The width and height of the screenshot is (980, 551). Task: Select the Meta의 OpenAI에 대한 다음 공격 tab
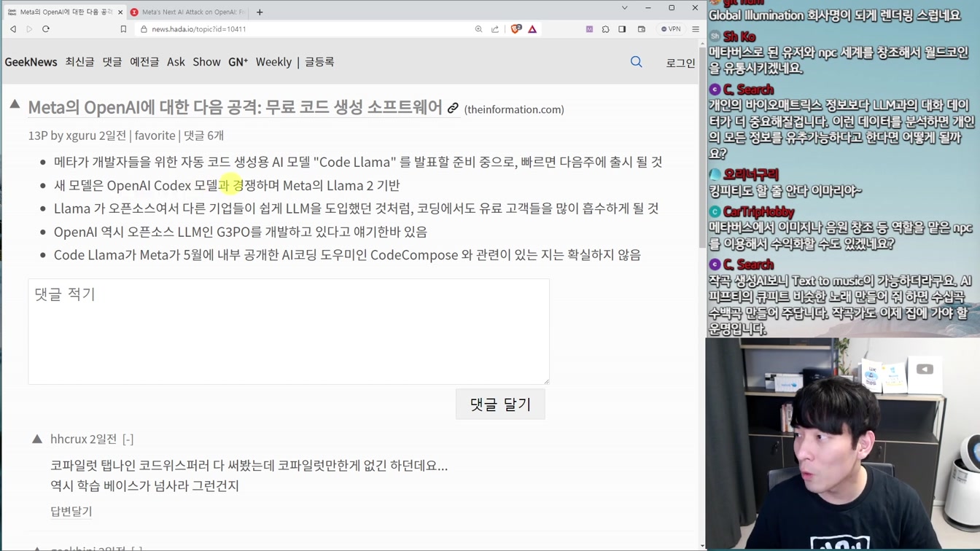pos(64,12)
